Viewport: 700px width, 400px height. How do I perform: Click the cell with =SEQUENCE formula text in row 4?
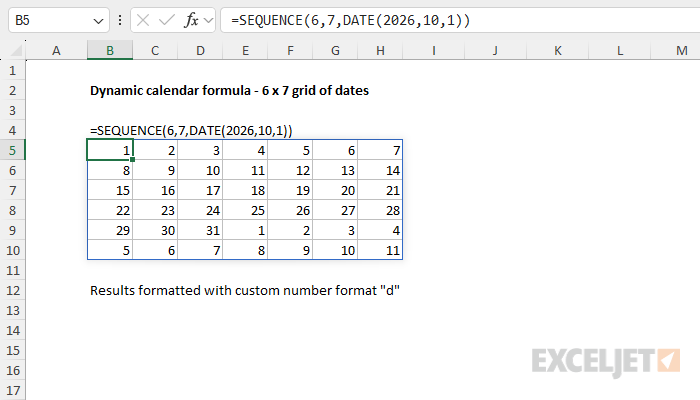(191, 130)
